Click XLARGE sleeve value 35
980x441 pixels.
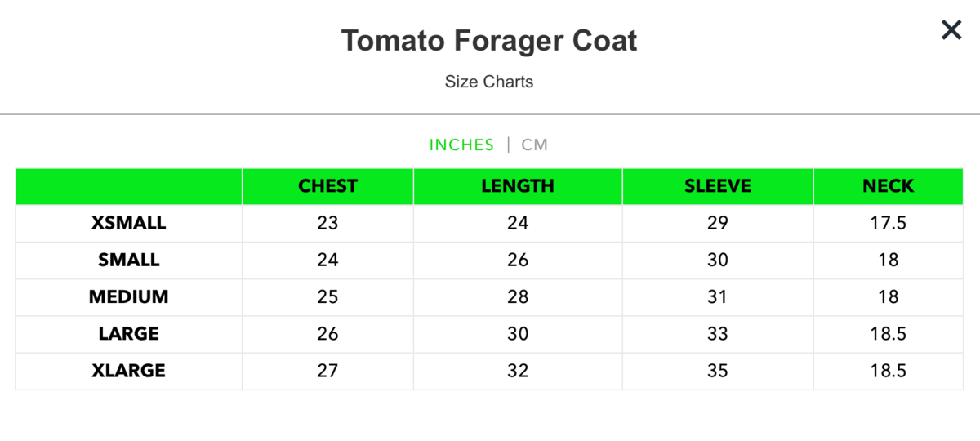point(717,371)
